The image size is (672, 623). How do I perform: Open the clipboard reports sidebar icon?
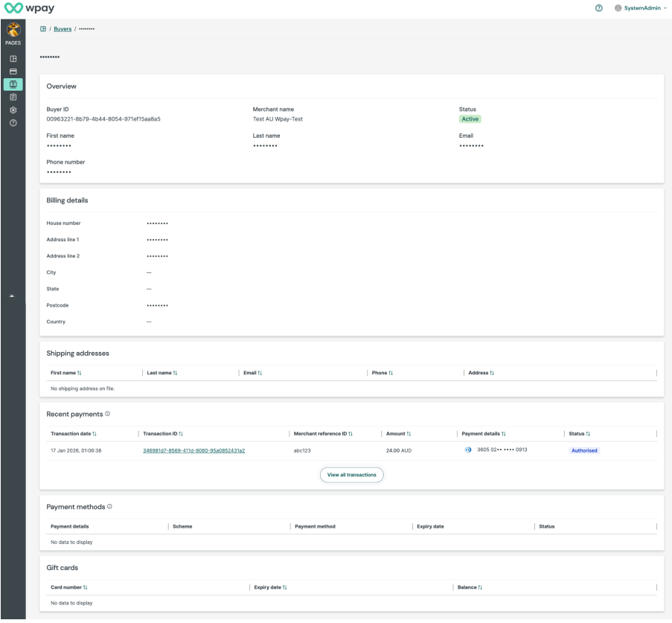click(13, 98)
